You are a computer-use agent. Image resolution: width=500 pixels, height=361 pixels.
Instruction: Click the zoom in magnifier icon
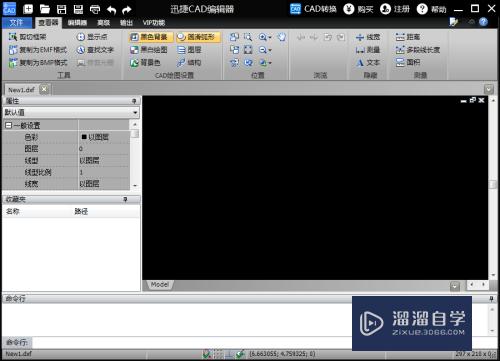[x=263, y=37]
